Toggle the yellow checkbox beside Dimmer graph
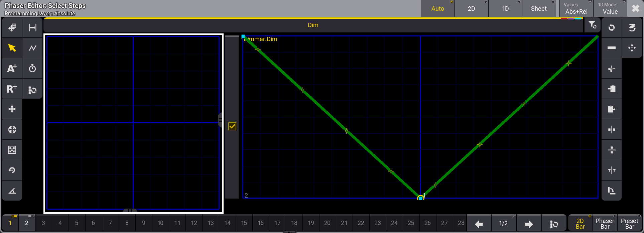This screenshot has width=644, height=233. (x=232, y=126)
